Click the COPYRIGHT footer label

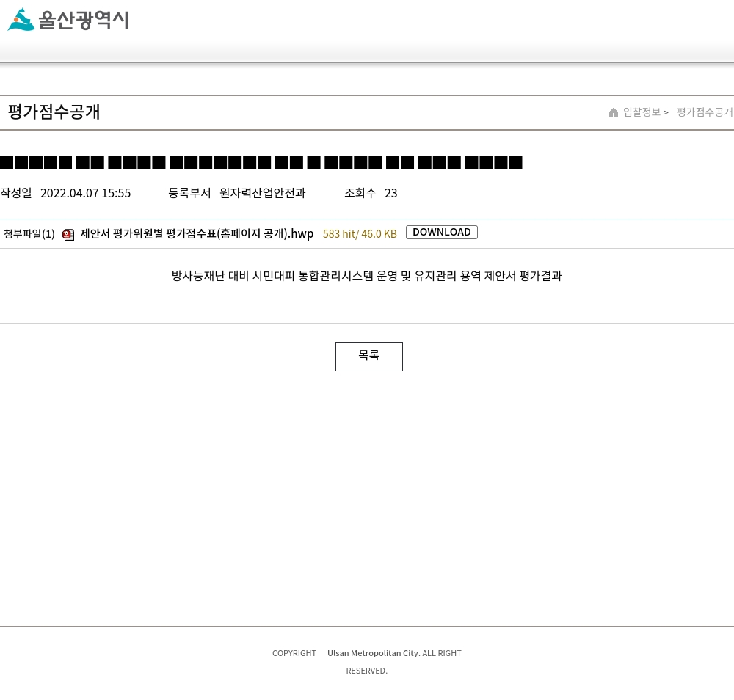[x=294, y=653]
